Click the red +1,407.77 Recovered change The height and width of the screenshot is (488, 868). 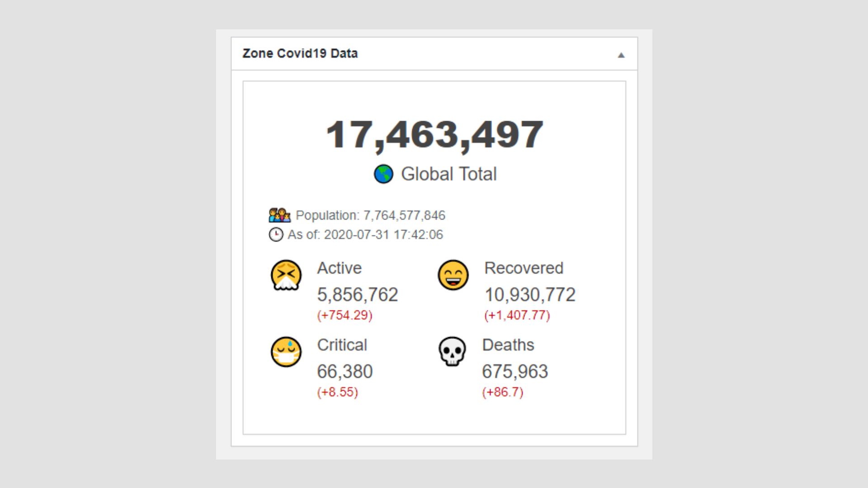tap(517, 315)
